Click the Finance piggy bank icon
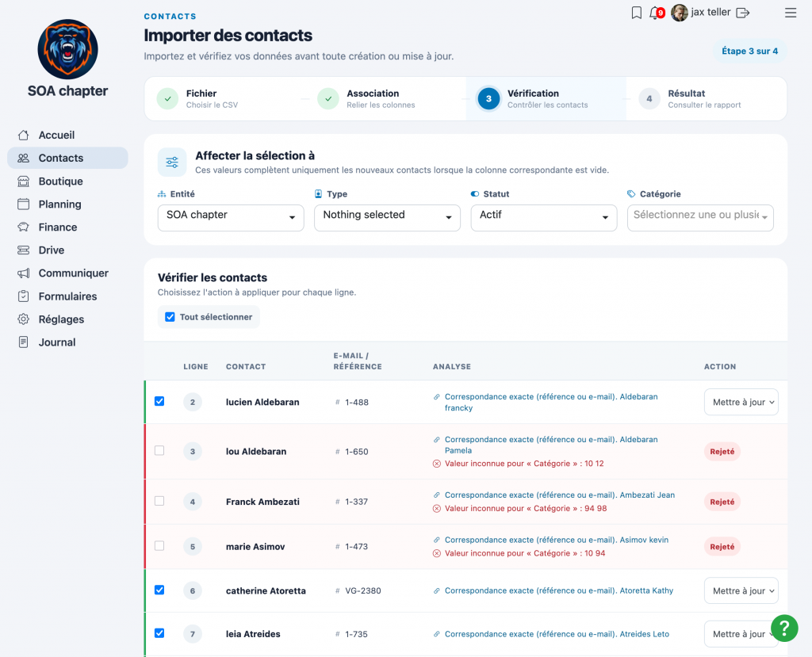 (23, 227)
